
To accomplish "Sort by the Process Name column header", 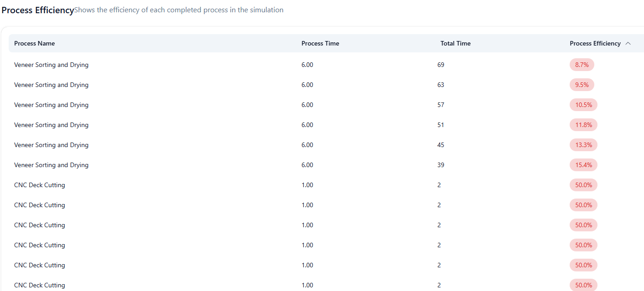I will [34, 43].
